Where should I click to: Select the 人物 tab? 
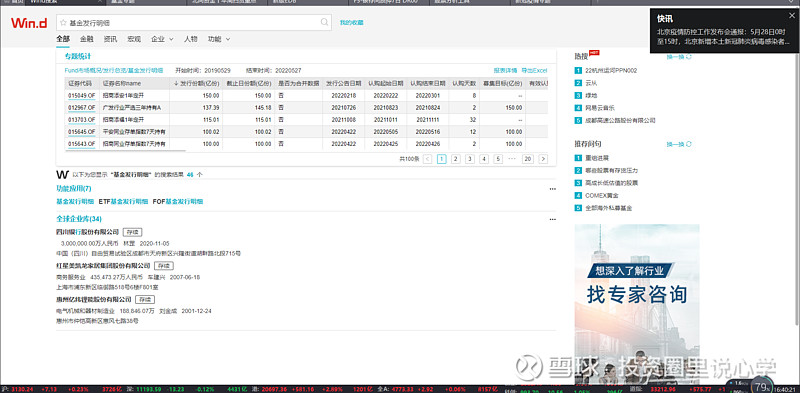point(190,39)
